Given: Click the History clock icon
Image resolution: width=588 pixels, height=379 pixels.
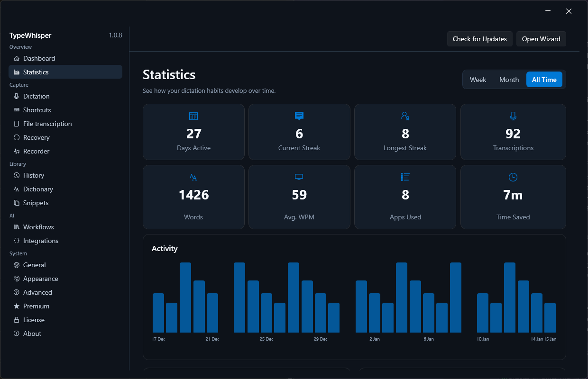Looking at the screenshot, I should pyautogui.click(x=17, y=175).
